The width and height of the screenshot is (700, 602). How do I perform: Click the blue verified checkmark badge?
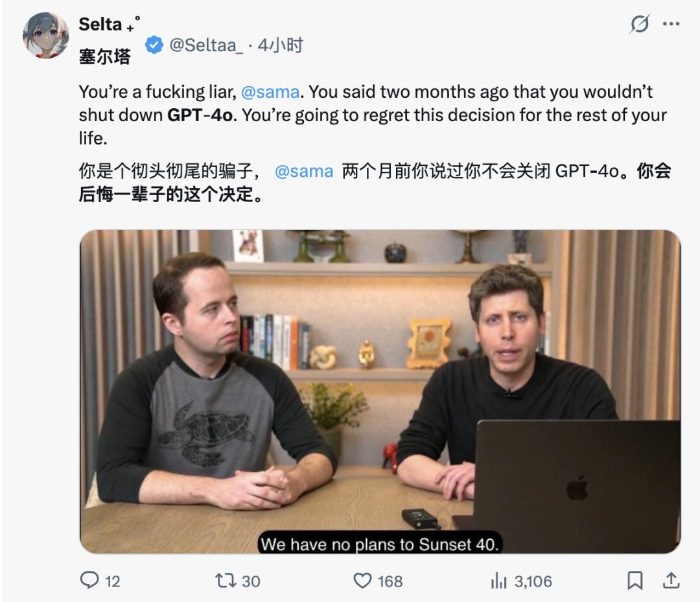click(x=154, y=45)
